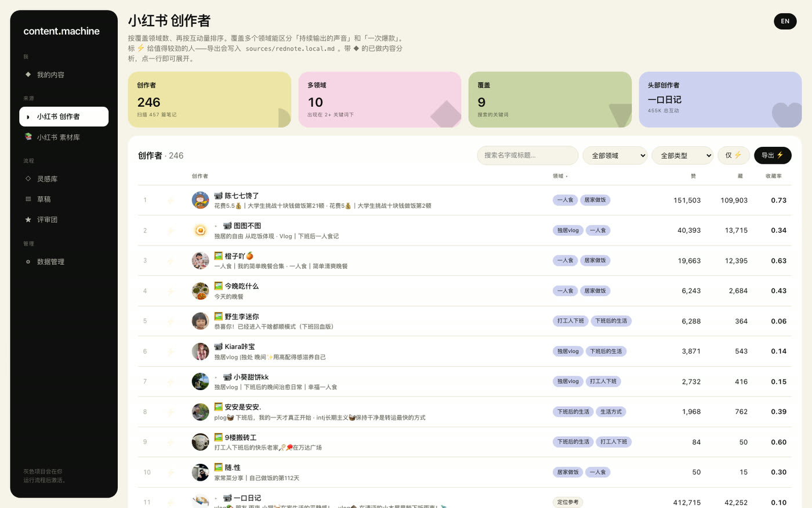Screen dimensions: 812x508
Task: Open 评审团 in the sidebar
Action: click(64, 219)
